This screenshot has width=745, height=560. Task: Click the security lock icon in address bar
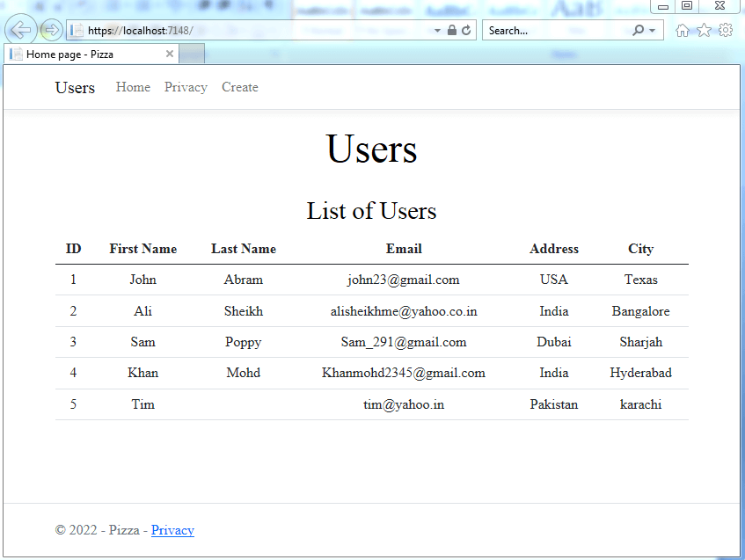(450, 29)
